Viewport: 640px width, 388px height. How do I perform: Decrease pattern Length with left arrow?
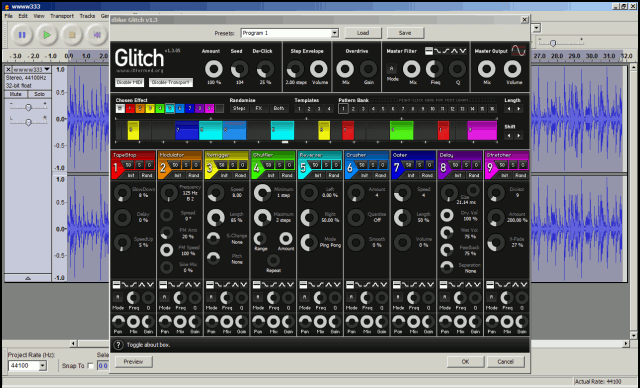[509, 109]
